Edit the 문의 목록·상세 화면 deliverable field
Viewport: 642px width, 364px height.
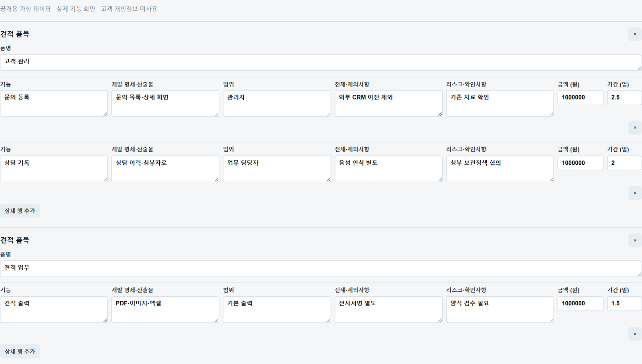(x=165, y=104)
